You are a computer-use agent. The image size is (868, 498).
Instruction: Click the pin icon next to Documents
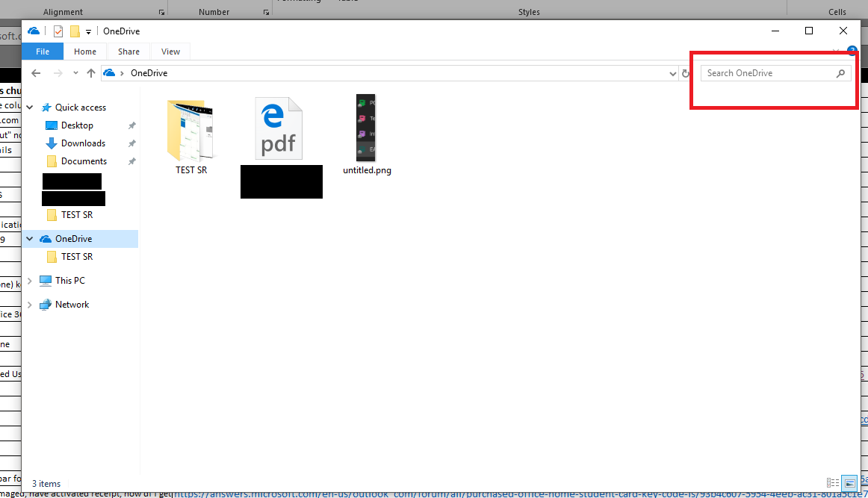131,161
